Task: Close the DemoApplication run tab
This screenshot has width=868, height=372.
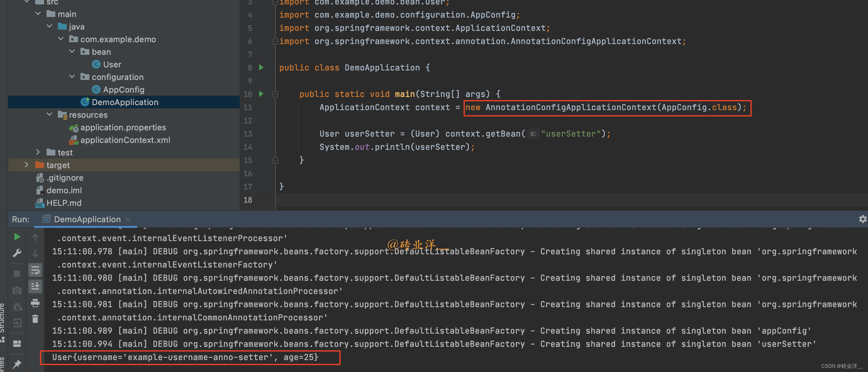Action: (128, 220)
